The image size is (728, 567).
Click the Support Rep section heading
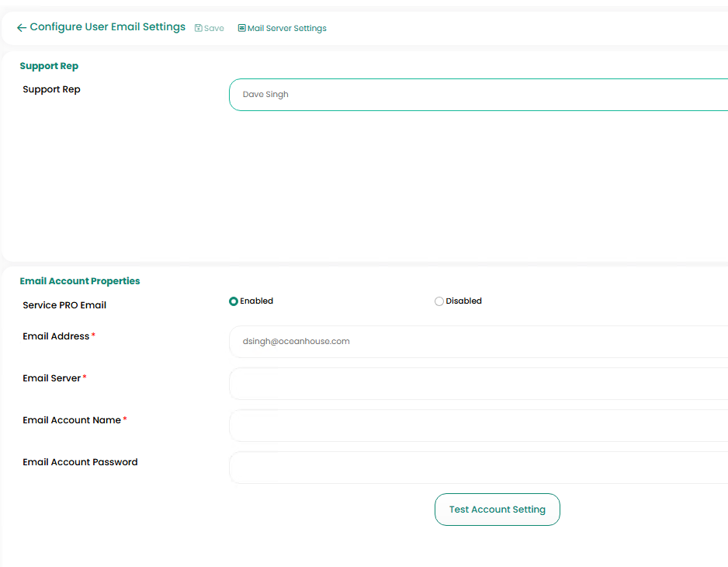click(x=49, y=66)
